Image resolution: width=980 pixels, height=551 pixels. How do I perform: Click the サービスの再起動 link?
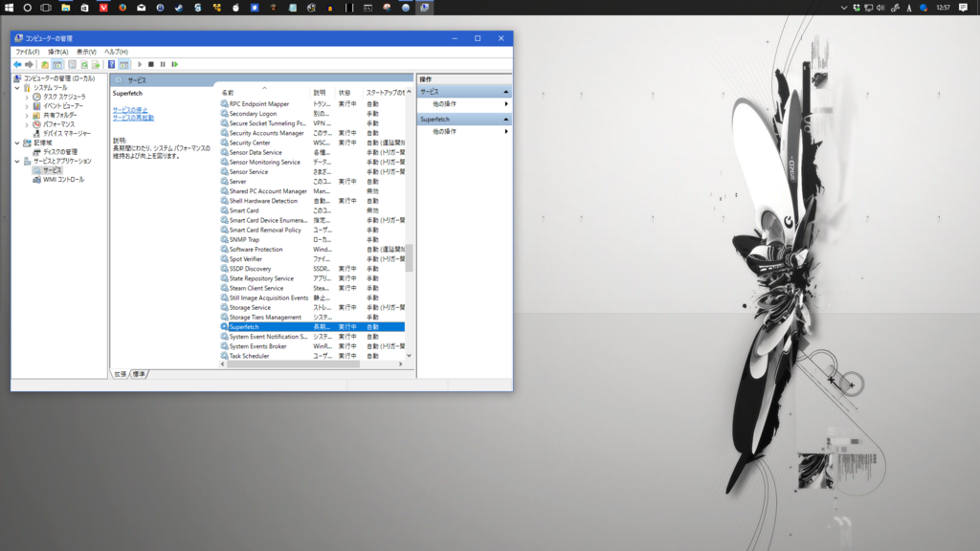point(133,118)
